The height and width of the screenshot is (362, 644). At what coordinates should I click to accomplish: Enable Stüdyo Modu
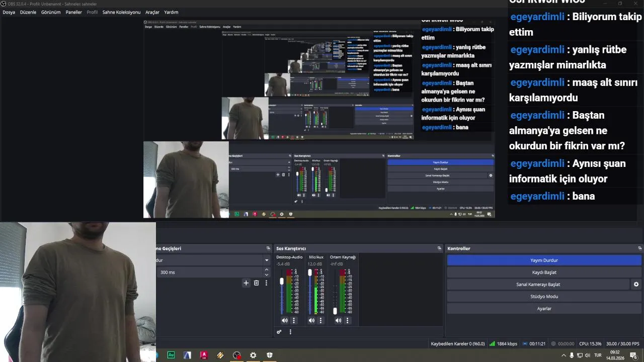[544, 296]
